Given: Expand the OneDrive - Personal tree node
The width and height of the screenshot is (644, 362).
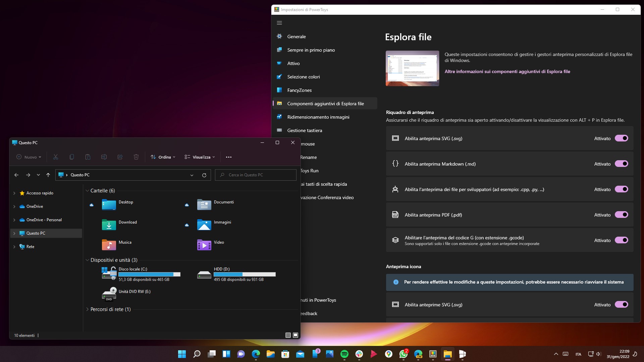Looking at the screenshot, I should pyautogui.click(x=14, y=220).
